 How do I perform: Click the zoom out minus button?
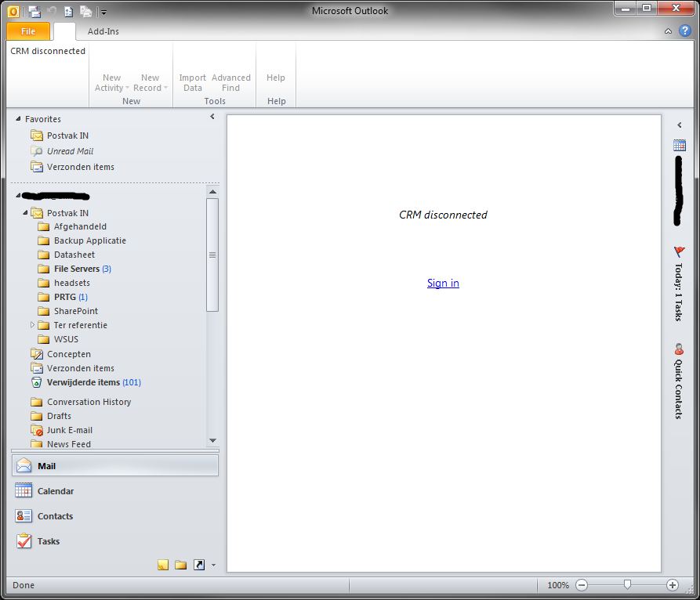582,585
